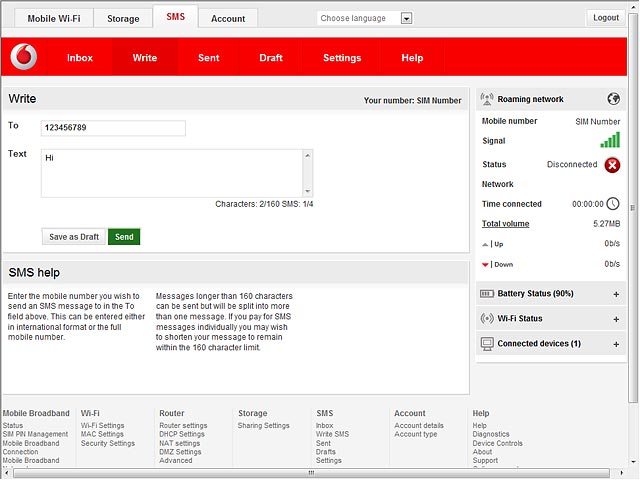Open the footer Account details link
Viewport: 640px width, 480px height.
point(419,426)
